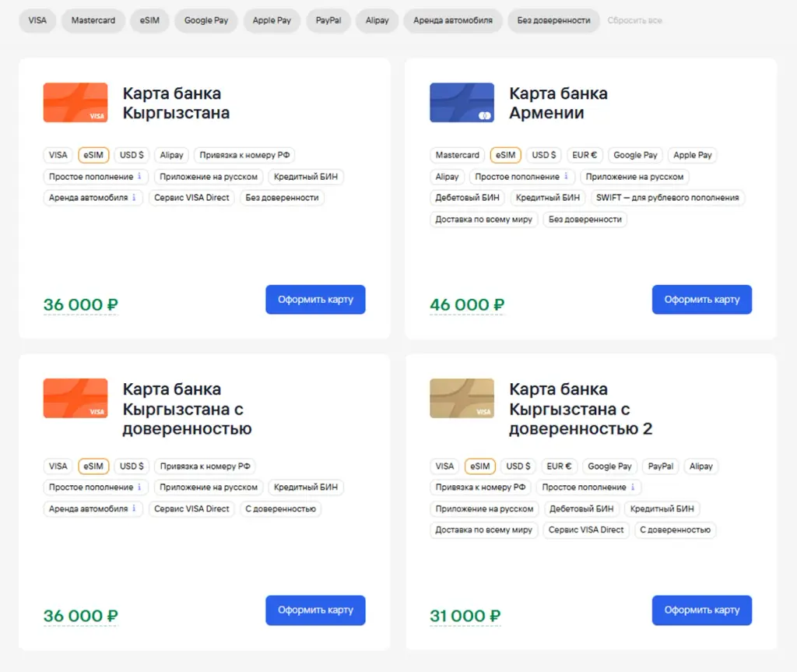
Task: Click the 46 000 ₽ price
Action: click(x=467, y=304)
